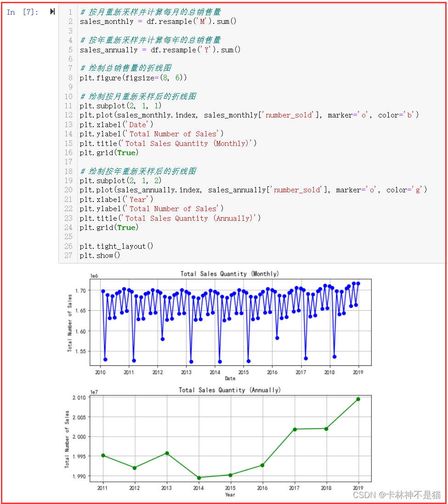Click the sales_monthly plot line with color='b'
448x504 pixels.
250,115
